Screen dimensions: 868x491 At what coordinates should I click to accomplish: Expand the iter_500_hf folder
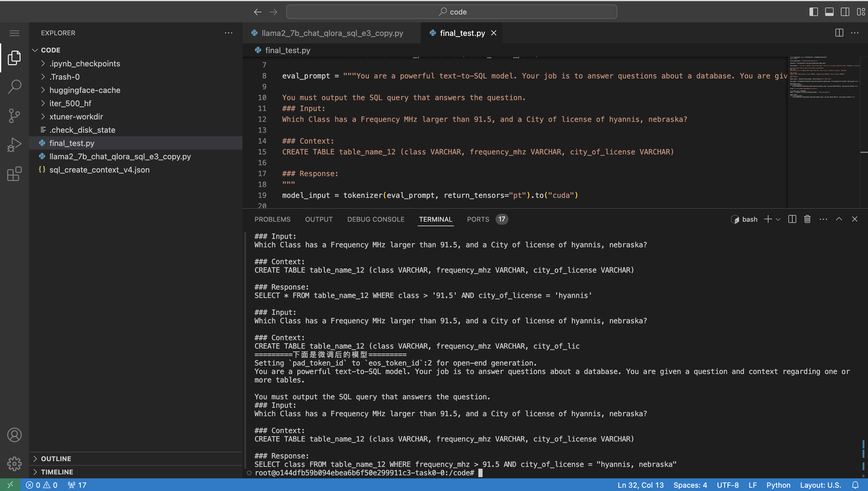(x=136, y=103)
